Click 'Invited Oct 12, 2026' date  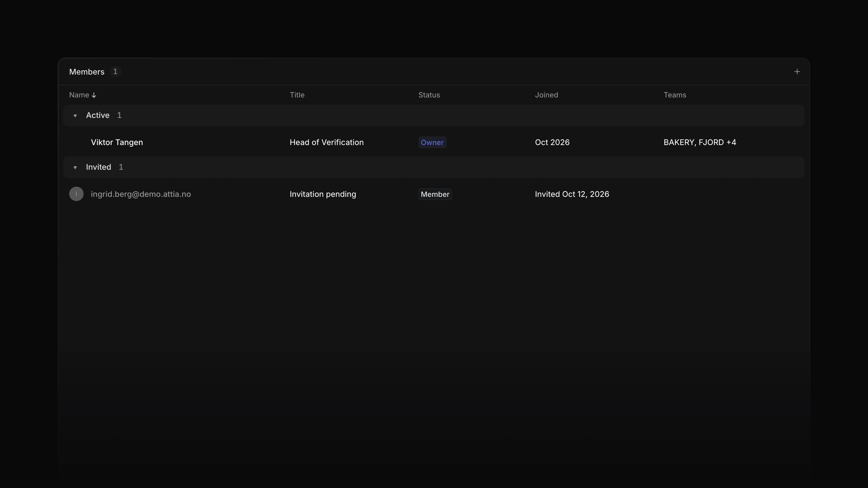click(x=572, y=194)
